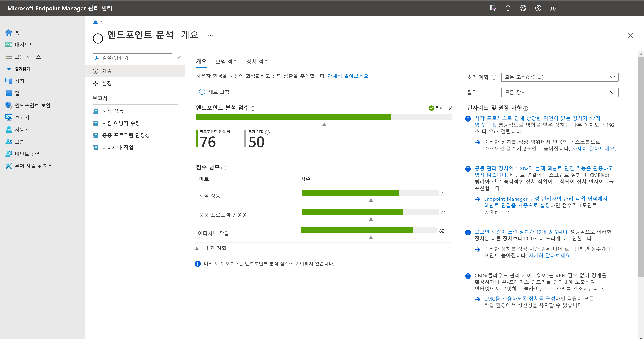Open 사용자 in left navigation
The image size is (644, 339).
pos(17,130)
